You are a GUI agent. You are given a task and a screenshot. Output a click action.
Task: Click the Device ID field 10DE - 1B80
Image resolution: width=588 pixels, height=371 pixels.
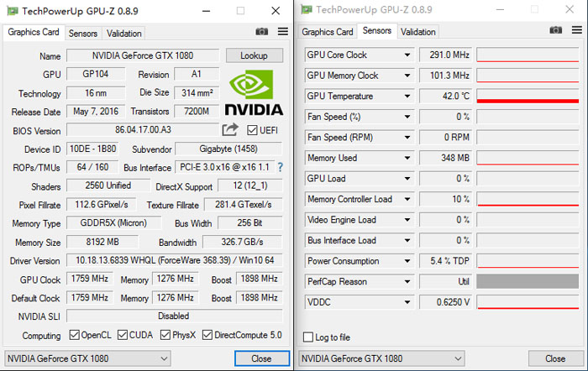[92, 149]
